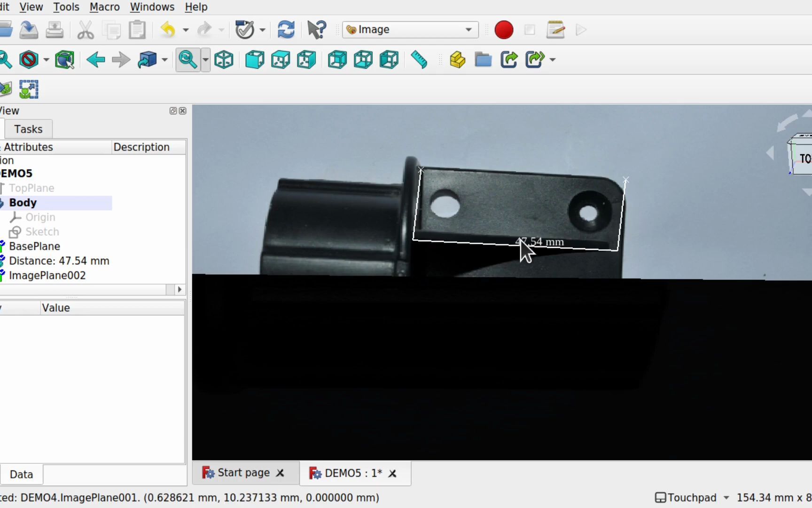Open the Macro editor
Image resolution: width=812 pixels, height=508 pixels.
tap(556, 30)
